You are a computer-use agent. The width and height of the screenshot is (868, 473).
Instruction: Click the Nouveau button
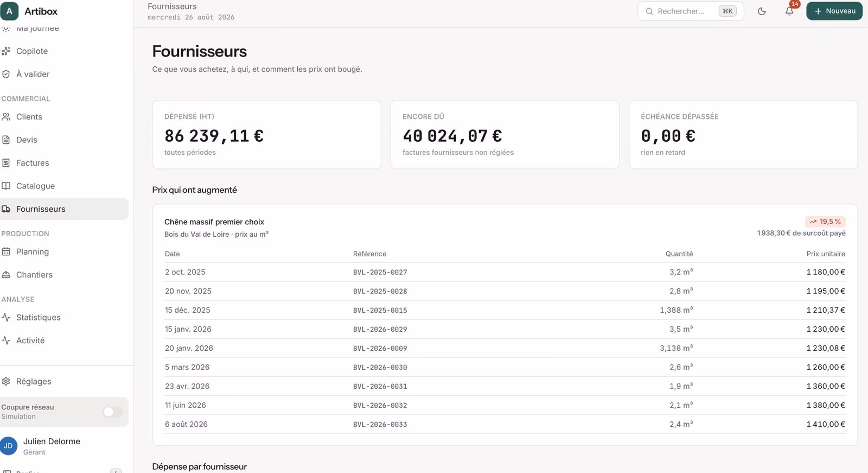click(834, 11)
